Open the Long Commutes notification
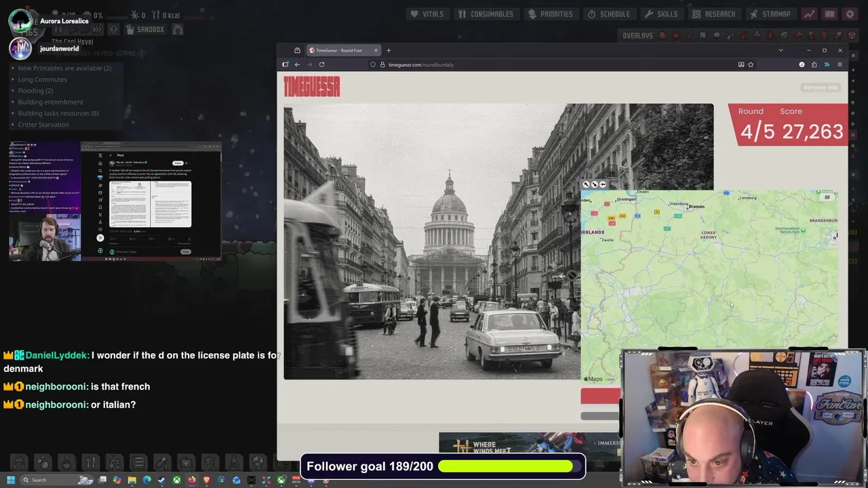 [42, 79]
